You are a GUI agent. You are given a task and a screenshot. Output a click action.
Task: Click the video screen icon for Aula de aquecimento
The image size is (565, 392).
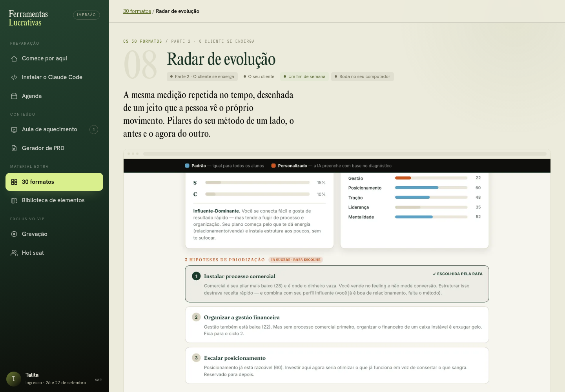pos(14,129)
